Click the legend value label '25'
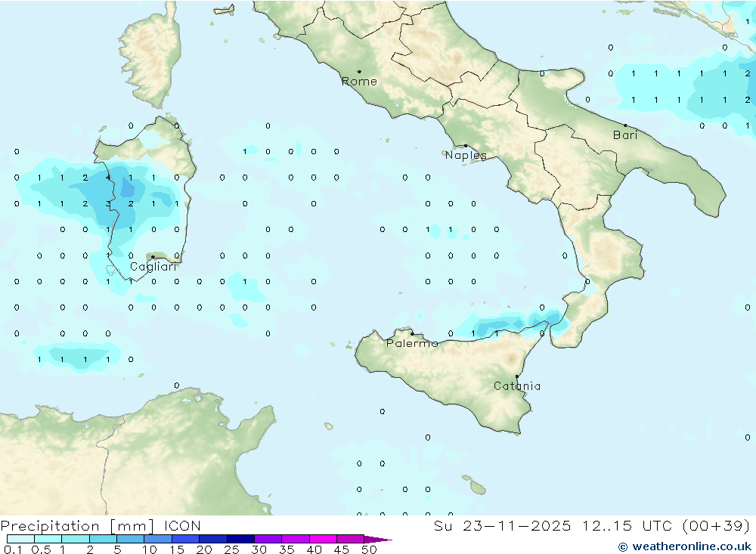 [x=231, y=549]
